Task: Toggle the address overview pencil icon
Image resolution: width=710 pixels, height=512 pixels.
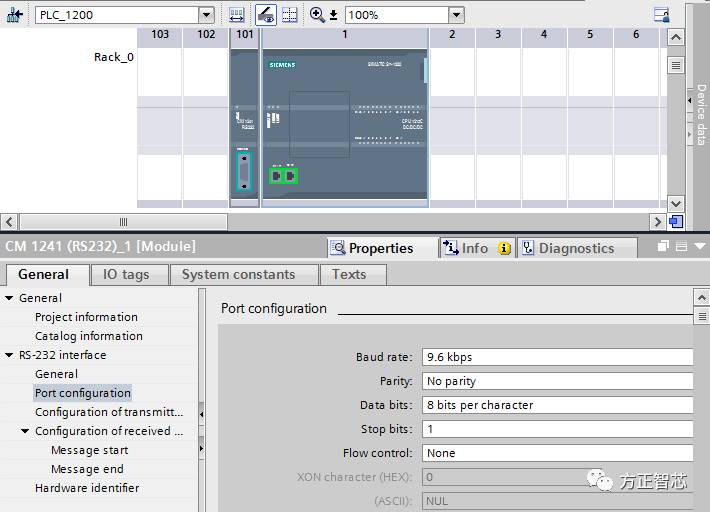Action: (266, 15)
